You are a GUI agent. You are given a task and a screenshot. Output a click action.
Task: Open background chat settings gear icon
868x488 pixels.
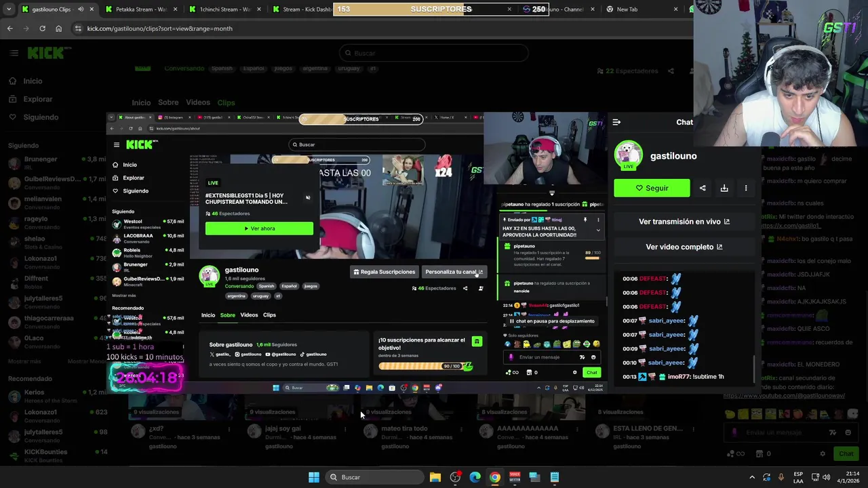(823, 453)
